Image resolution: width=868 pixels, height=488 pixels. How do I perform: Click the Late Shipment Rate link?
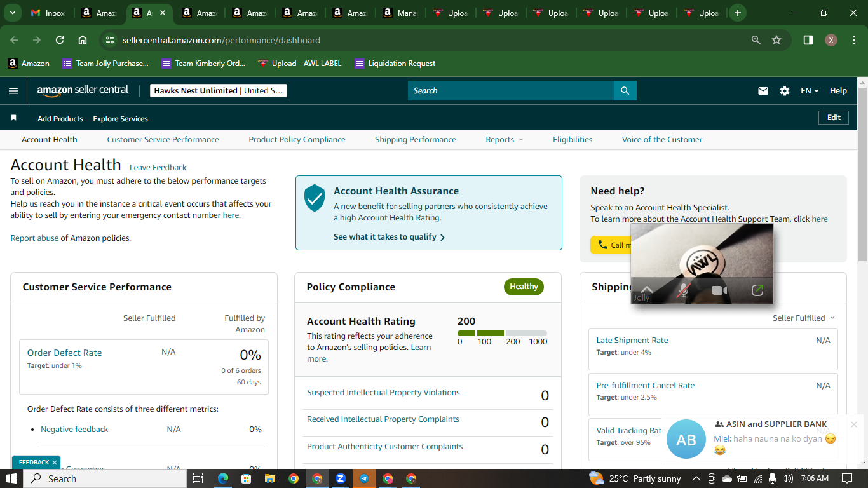pos(632,341)
